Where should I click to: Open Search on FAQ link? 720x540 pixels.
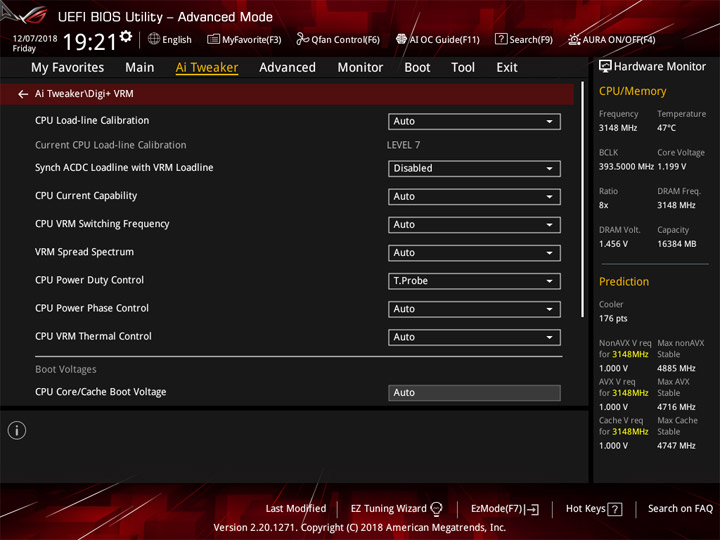point(680,509)
